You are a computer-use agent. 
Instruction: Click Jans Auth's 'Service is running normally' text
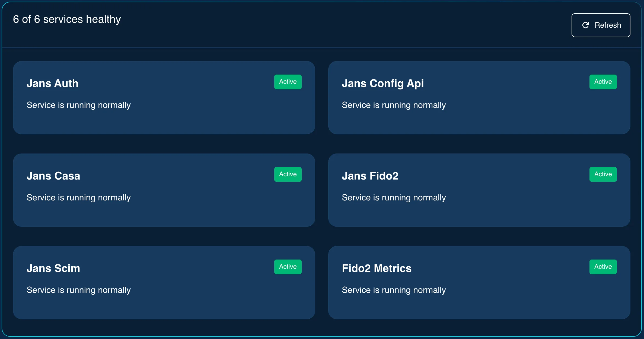[79, 105]
